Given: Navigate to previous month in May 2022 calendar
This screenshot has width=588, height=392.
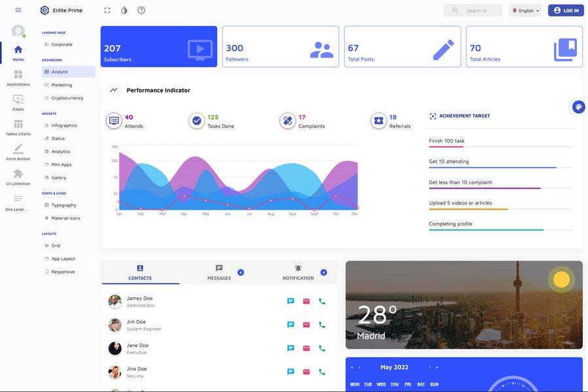Looking at the screenshot, I should (358, 367).
